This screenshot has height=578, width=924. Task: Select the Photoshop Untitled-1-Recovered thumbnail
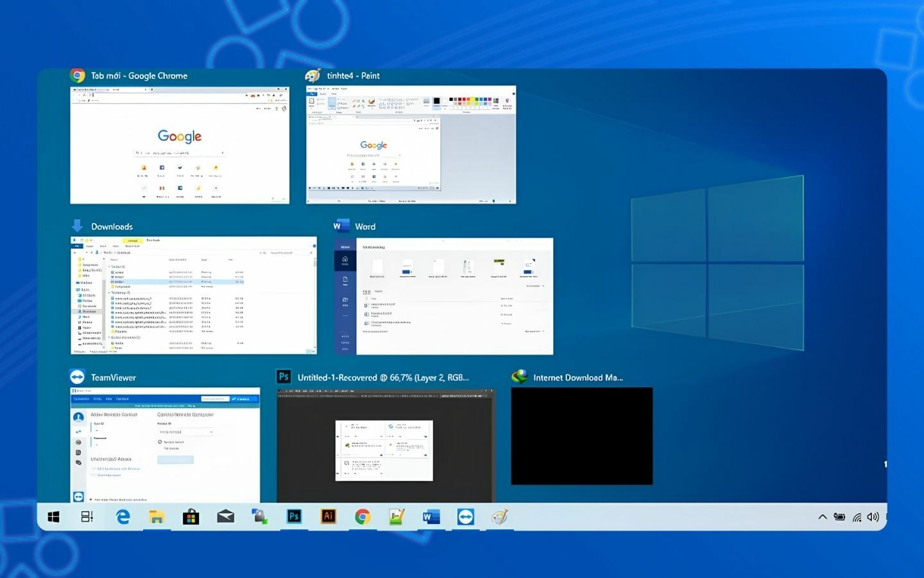tap(386, 445)
